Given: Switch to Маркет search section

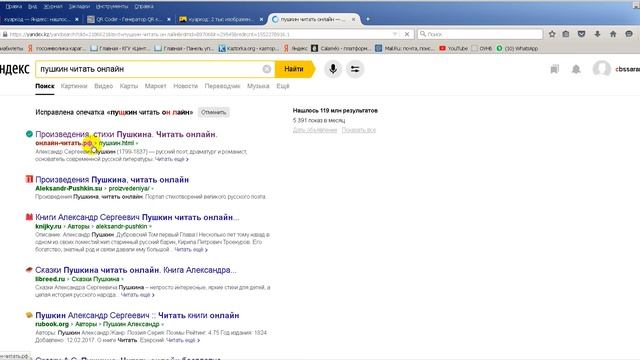Looking at the screenshot, I should (156, 86).
